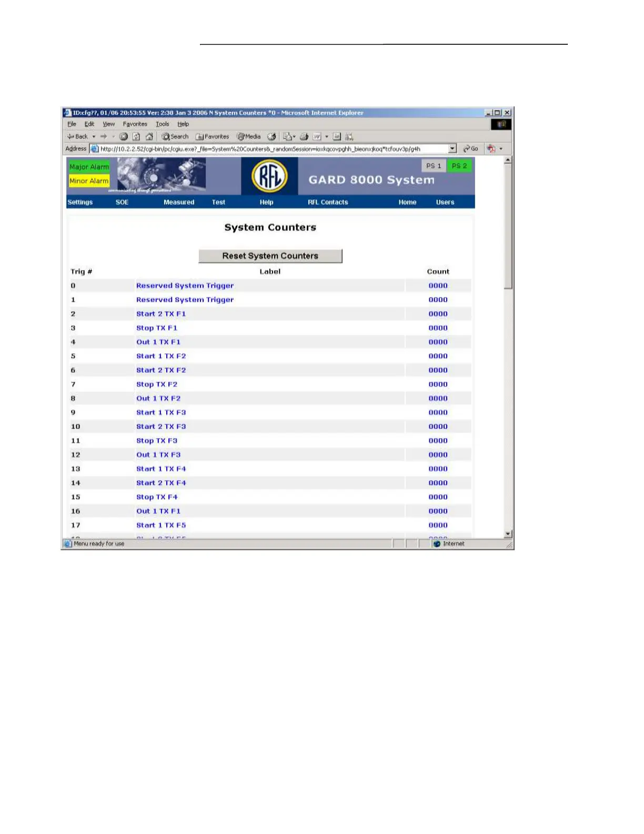This screenshot has width=644, height=834.
Task: Open the Test navigation item
Action: (218, 202)
